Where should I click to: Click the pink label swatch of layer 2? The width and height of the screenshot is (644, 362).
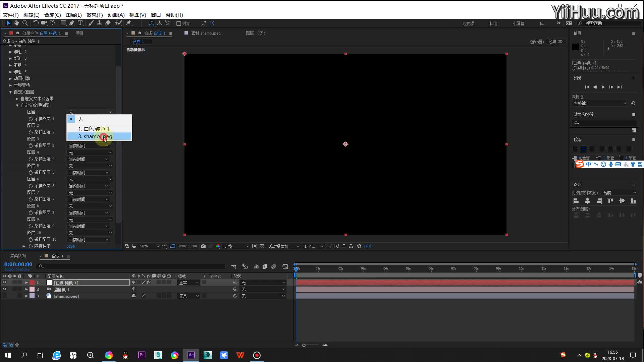32,289
